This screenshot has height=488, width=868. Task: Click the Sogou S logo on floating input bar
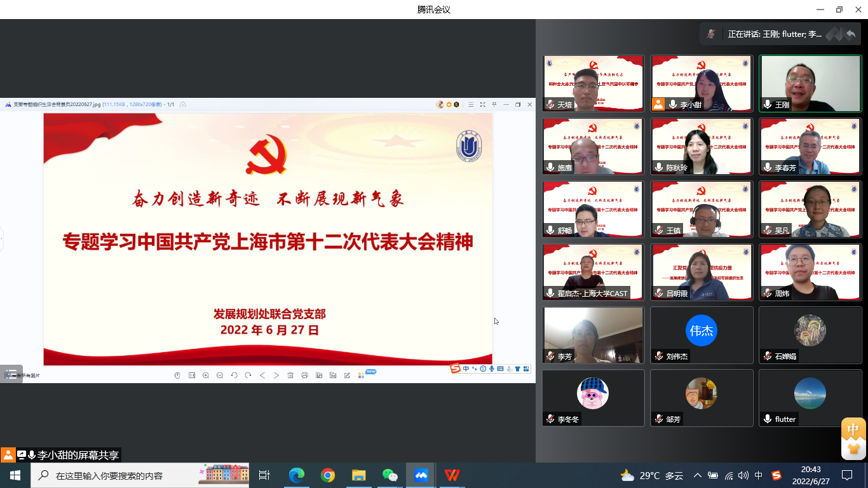[x=455, y=369]
